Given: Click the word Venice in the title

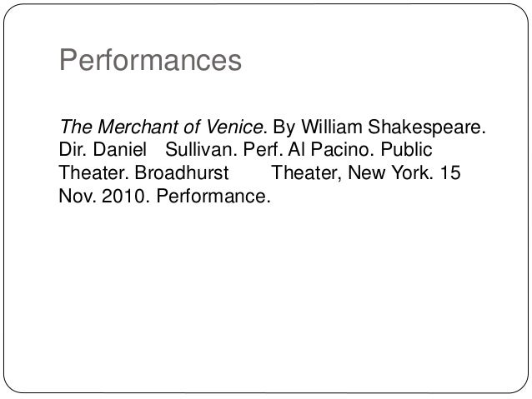Looking at the screenshot, I should coord(233,127).
